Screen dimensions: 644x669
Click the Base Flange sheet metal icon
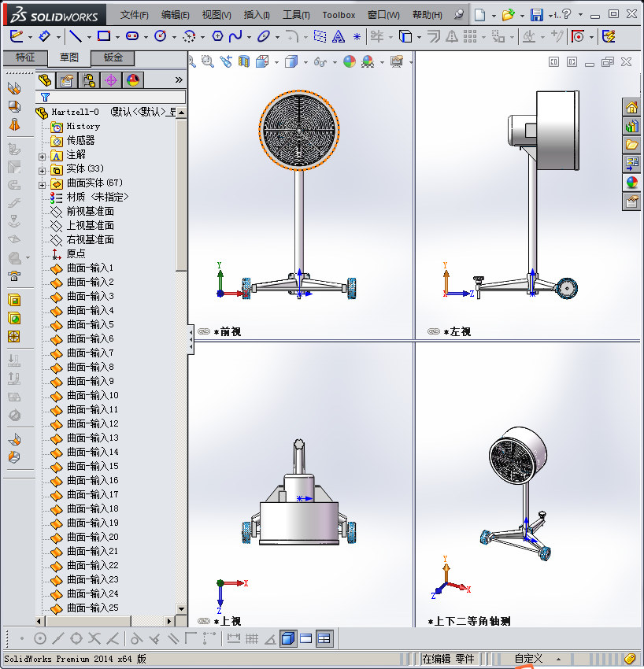tap(14, 88)
